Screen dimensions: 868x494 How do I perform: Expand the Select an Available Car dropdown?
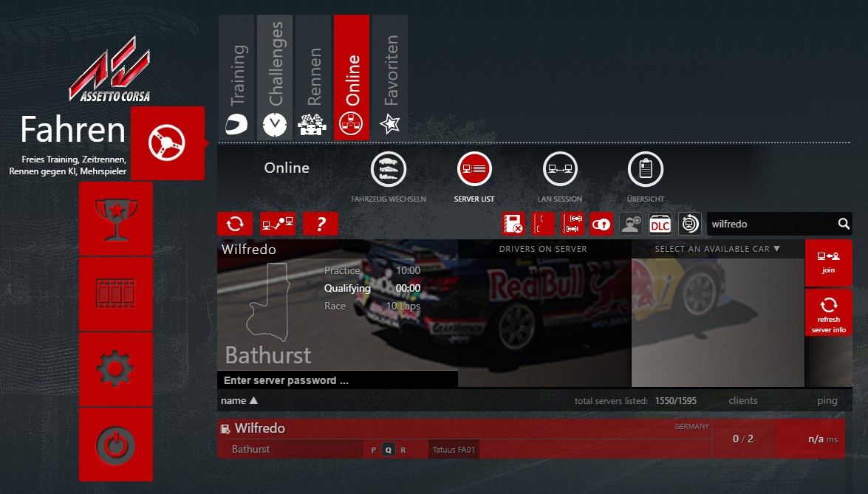click(x=717, y=249)
